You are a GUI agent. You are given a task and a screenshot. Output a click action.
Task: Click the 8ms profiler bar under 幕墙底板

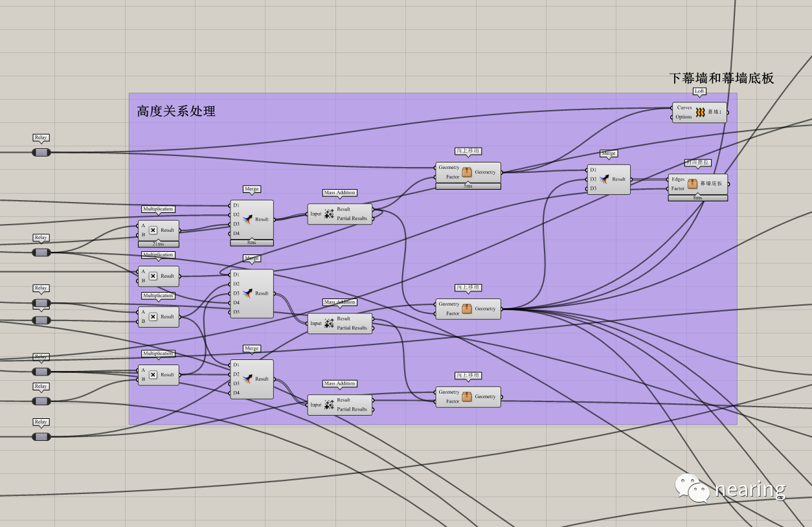[x=698, y=197]
